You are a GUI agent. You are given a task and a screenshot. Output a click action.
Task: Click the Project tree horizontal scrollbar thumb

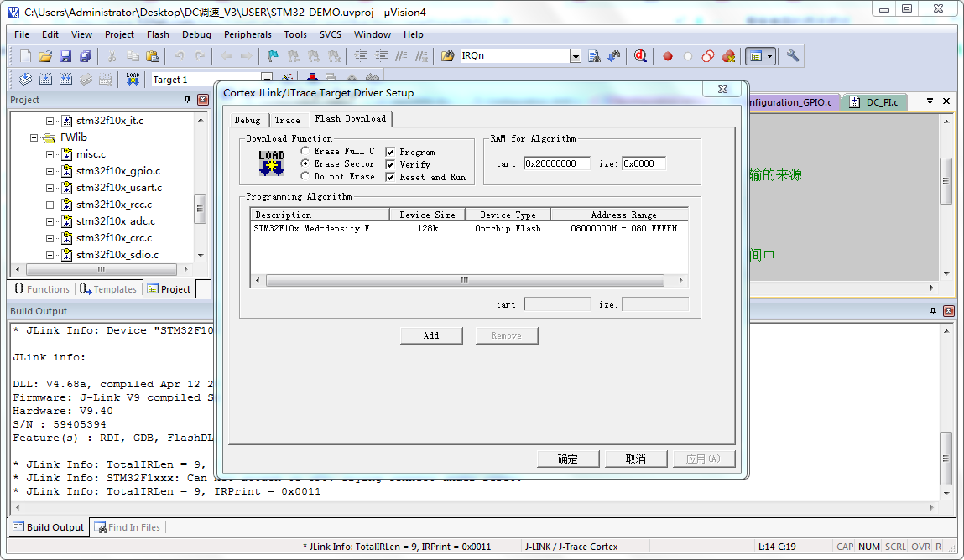(102, 270)
